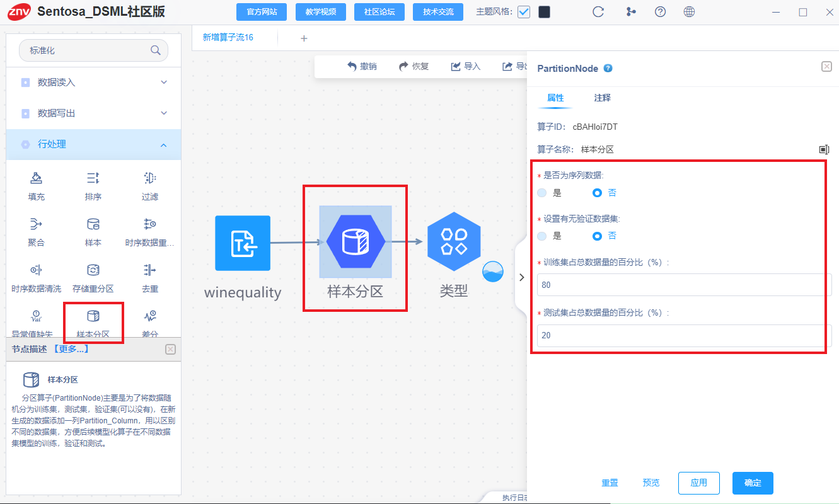Viewport: 839px width, 504px height.
Task: Click the icon beside 算子名称 field
Action: pos(824,149)
